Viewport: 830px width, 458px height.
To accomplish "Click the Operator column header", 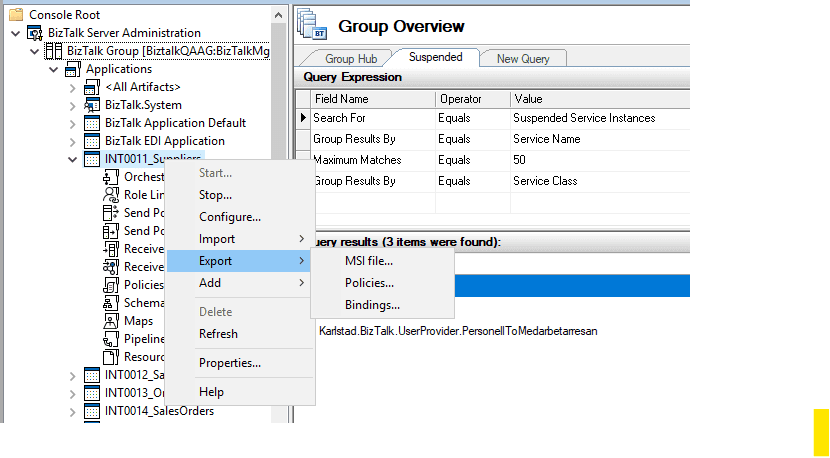I will (x=473, y=99).
